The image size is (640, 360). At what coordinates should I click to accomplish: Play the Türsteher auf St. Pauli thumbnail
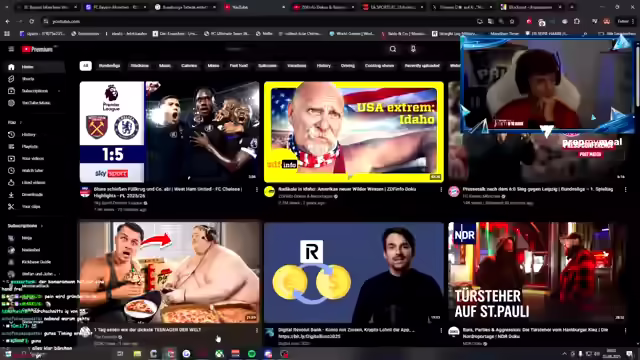[537, 272]
